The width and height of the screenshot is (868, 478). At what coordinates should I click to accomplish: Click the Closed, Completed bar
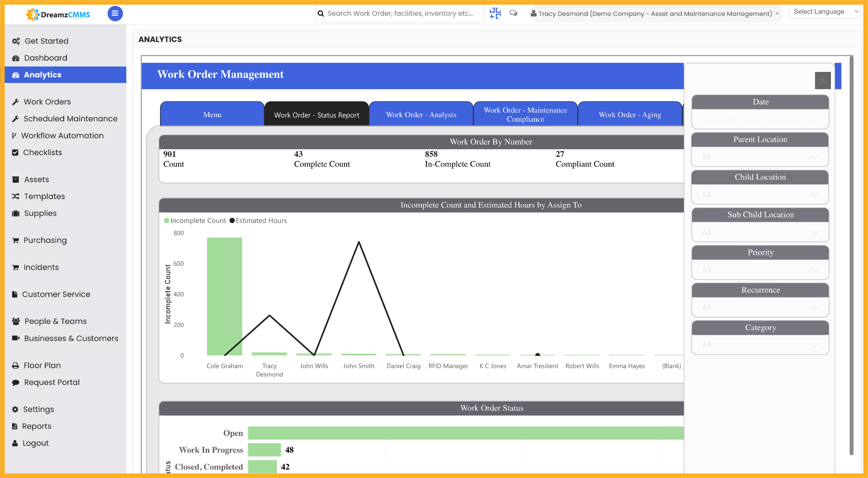262,467
